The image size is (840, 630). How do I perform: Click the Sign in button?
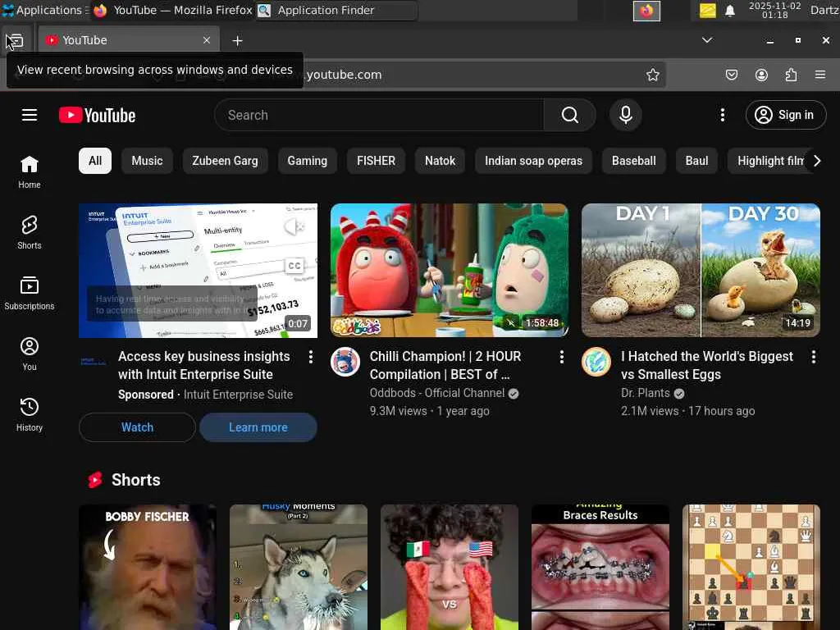785,115
